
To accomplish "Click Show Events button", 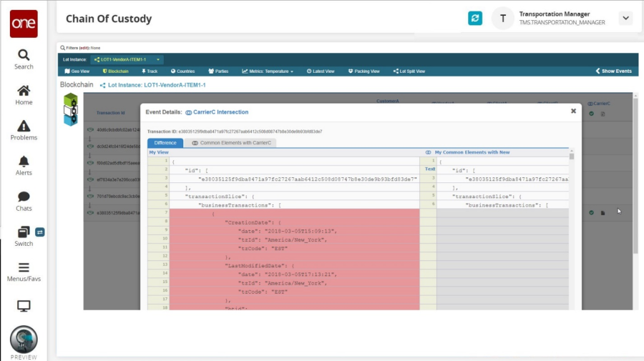I will click(614, 71).
